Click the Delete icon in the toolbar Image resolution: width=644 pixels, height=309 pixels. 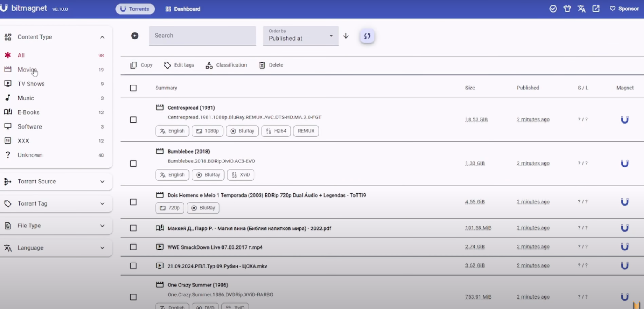point(262,65)
